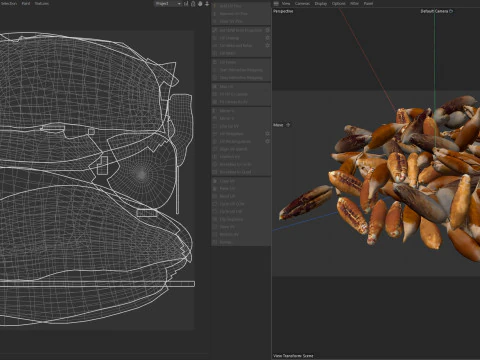Open the Paint menu
Screen dimensions: 480x360
click(x=26, y=3)
